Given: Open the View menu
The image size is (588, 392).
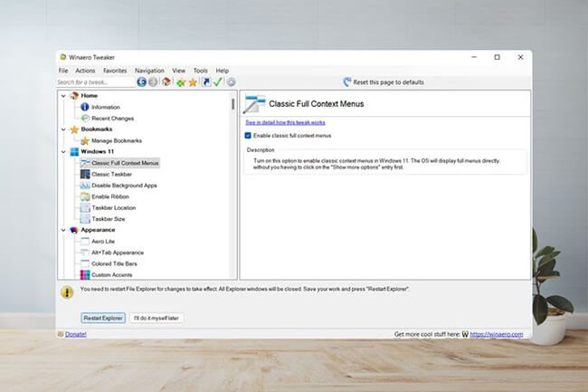Looking at the screenshot, I should coord(178,71).
